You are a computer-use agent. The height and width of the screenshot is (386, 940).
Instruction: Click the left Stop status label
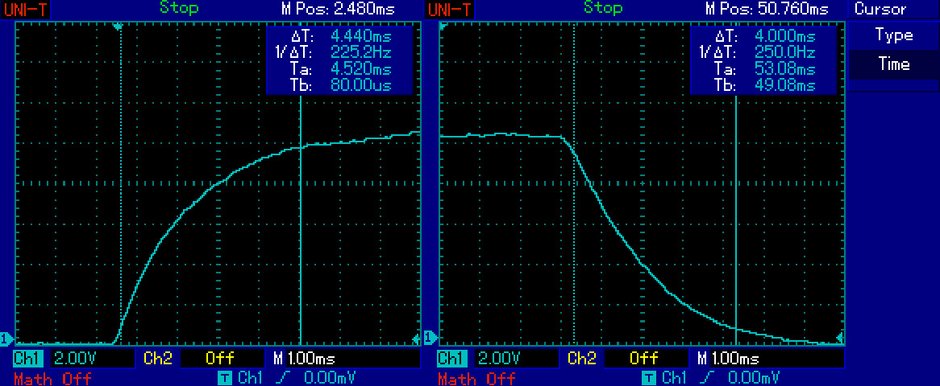(x=179, y=8)
